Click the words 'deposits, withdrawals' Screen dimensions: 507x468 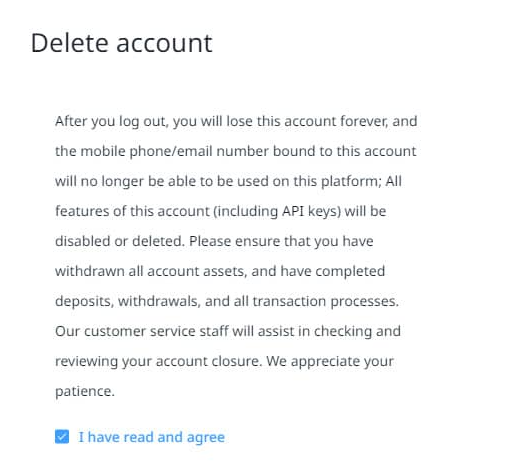pos(128,302)
